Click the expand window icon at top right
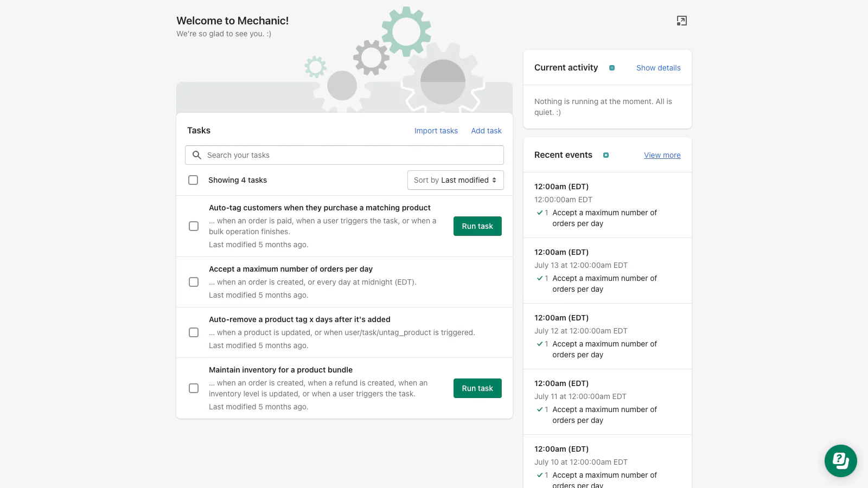Image resolution: width=868 pixels, height=488 pixels. [682, 21]
